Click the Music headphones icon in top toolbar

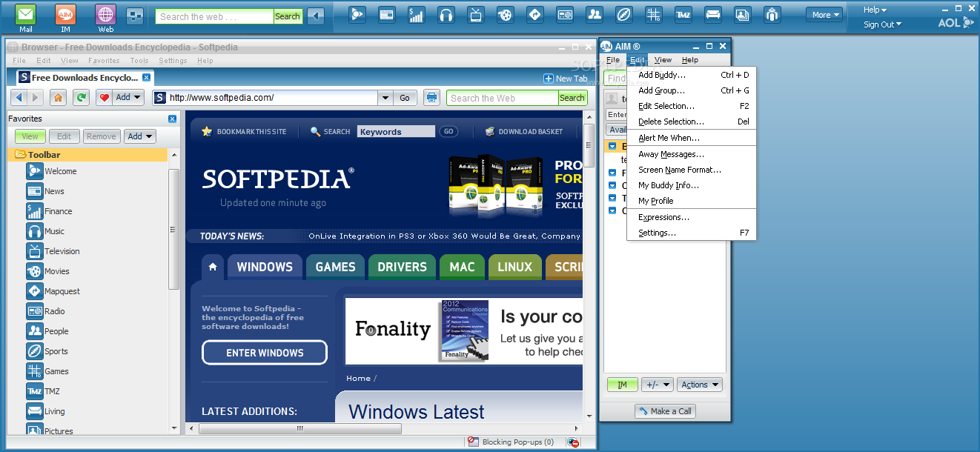446,14
